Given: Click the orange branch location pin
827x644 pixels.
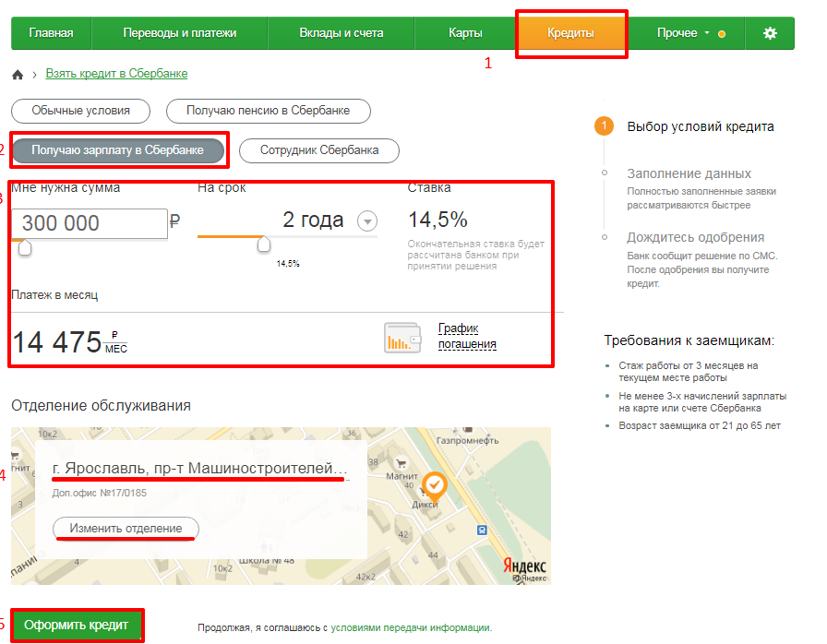Looking at the screenshot, I should (x=435, y=486).
